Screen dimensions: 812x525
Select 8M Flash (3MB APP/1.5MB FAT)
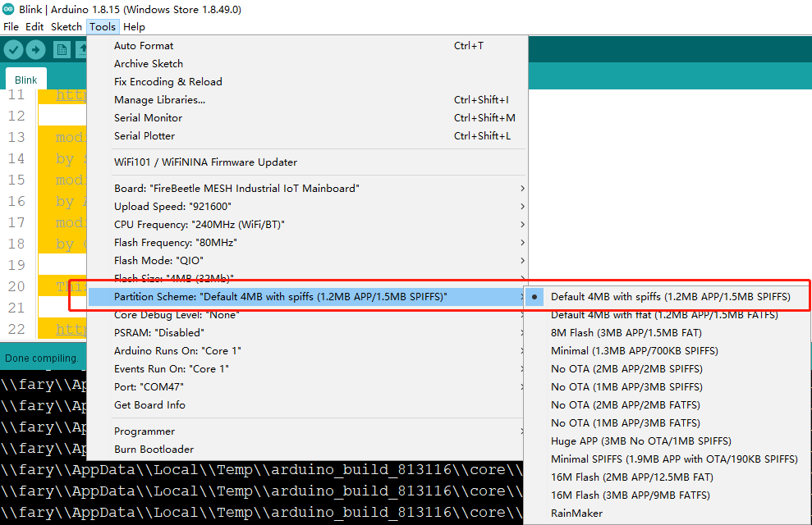click(x=667, y=332)
